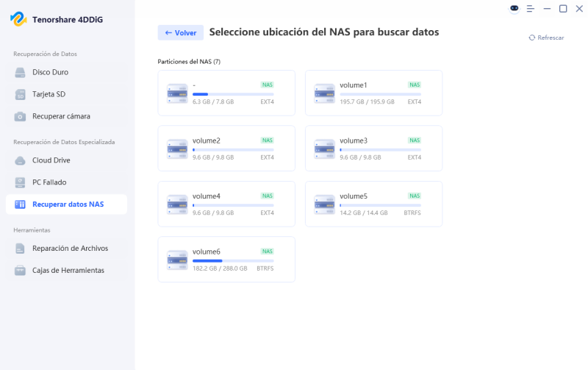Click the server icon of volume6
This screenshot has width=588, height=370.
point(177,260)
